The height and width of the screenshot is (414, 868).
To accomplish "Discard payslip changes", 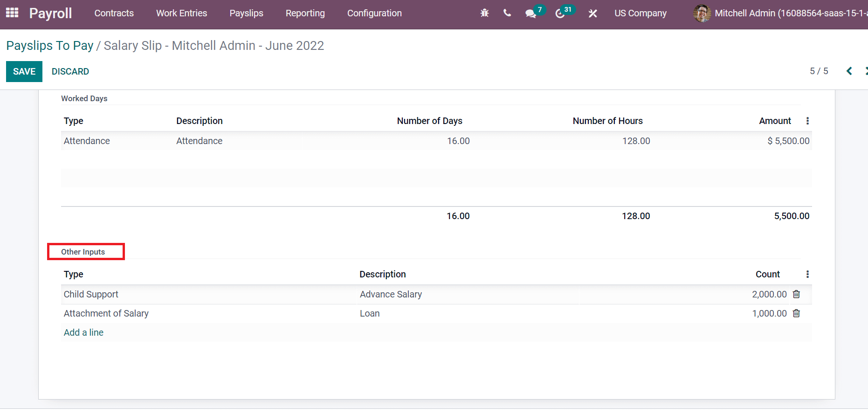I will [x=70, y=71].
